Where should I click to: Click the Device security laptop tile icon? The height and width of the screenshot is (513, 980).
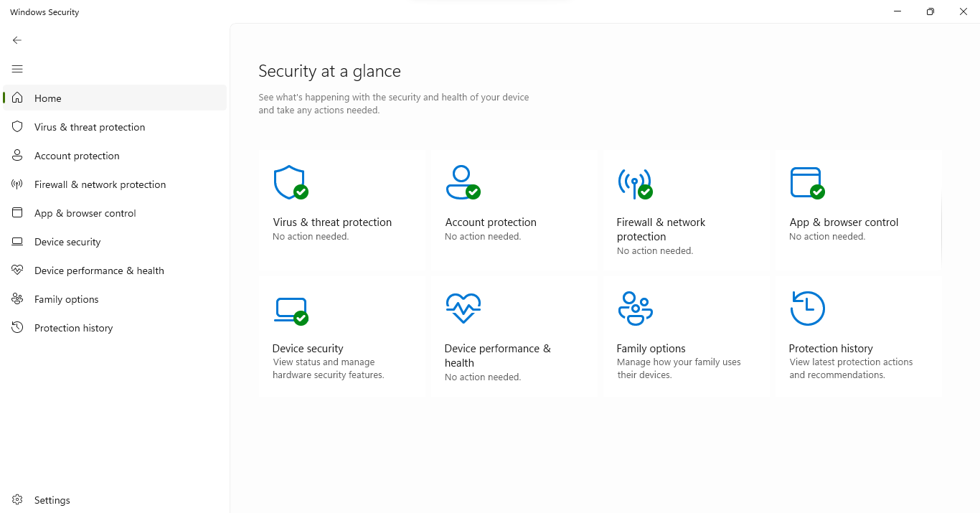point(290,310)
